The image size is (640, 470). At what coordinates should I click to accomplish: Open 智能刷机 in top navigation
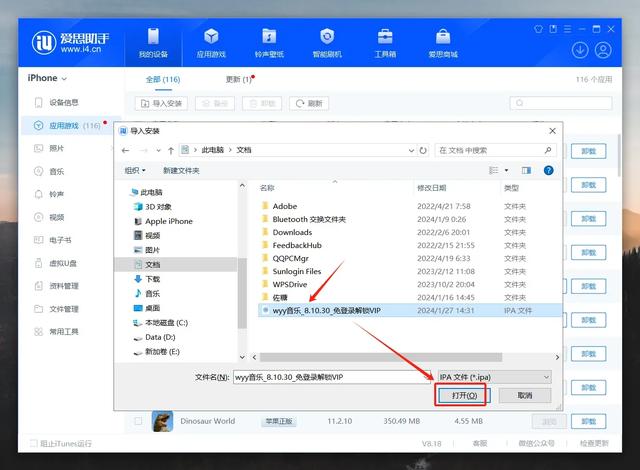(327, 43)
